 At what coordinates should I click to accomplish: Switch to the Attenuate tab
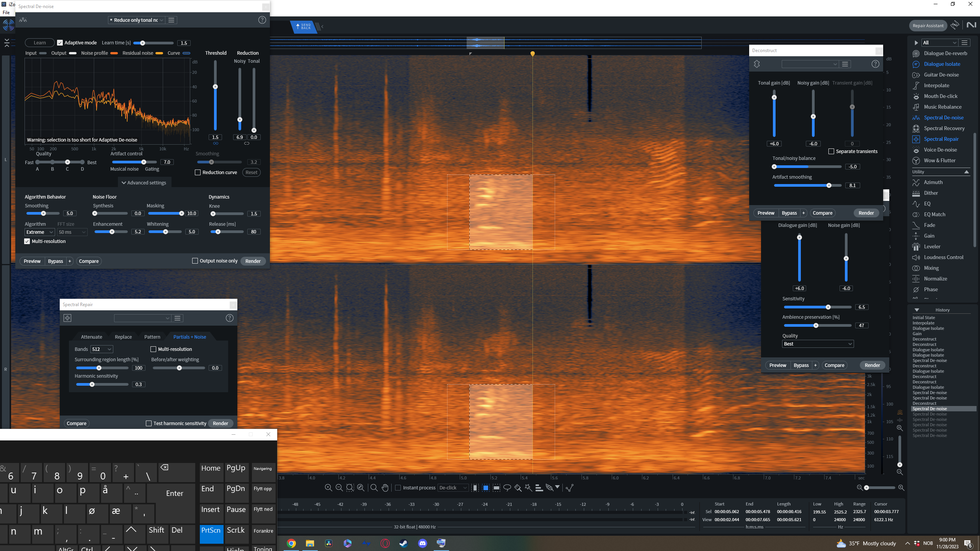pos(91,337)
